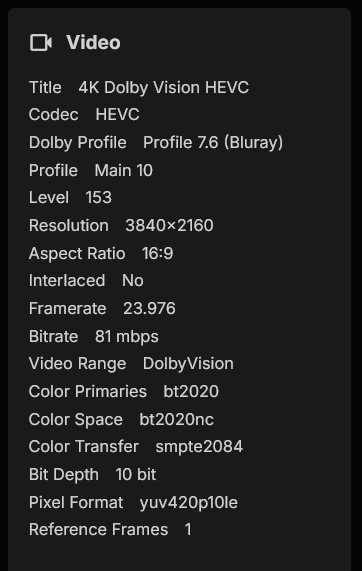Click the Level value 153
This screenshot has height=571, width=362.
(x=99, y=198)
